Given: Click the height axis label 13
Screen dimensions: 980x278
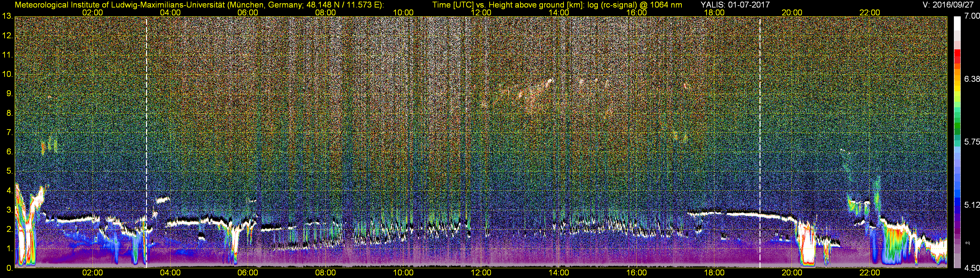Looking at the screenshot, I should 7,16.
